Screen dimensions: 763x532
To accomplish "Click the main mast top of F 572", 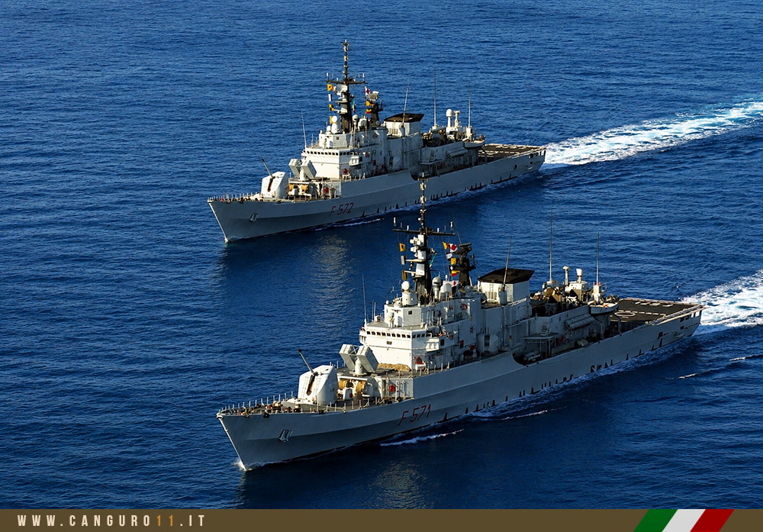I will [x=346, y=49].
